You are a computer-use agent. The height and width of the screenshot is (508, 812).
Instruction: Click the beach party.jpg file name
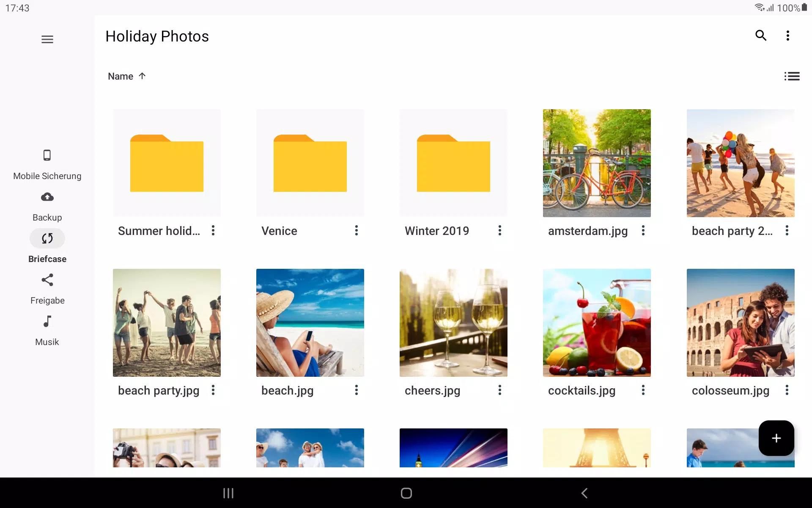[159, 390]
